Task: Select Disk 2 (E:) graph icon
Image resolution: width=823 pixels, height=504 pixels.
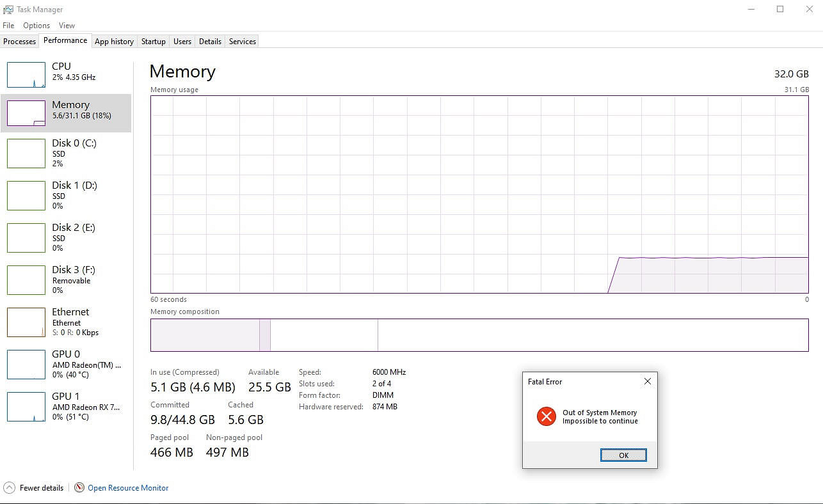Action: 26,238
